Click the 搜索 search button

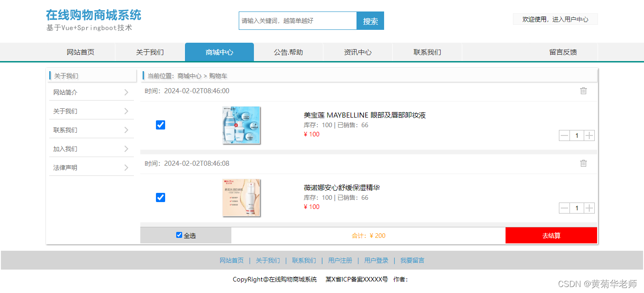pyautogui.click(x=370, y=21)
